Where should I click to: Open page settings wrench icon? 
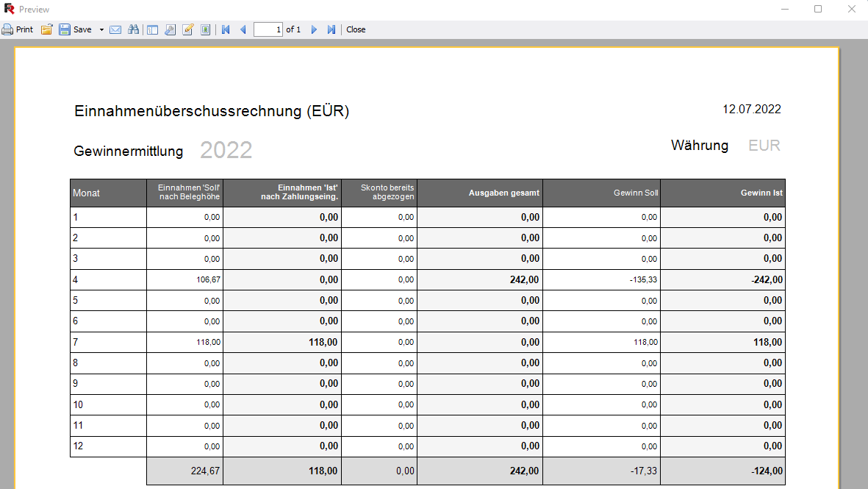coord(170,29)
